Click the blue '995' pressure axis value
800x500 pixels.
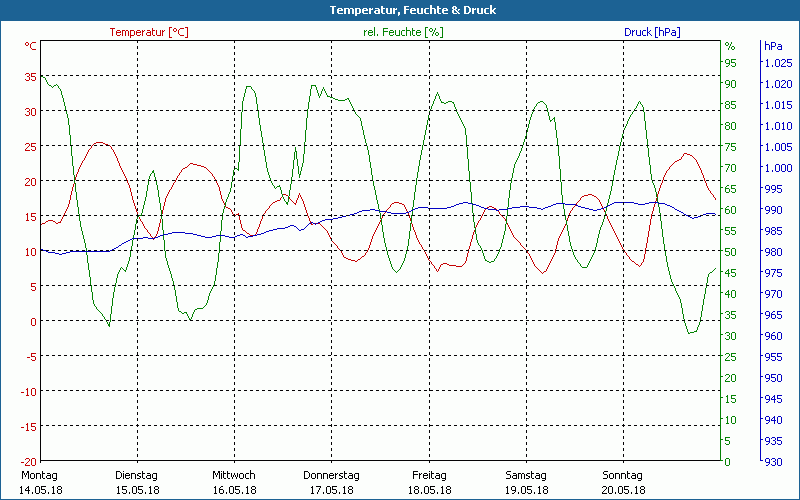tap(773, 189)
